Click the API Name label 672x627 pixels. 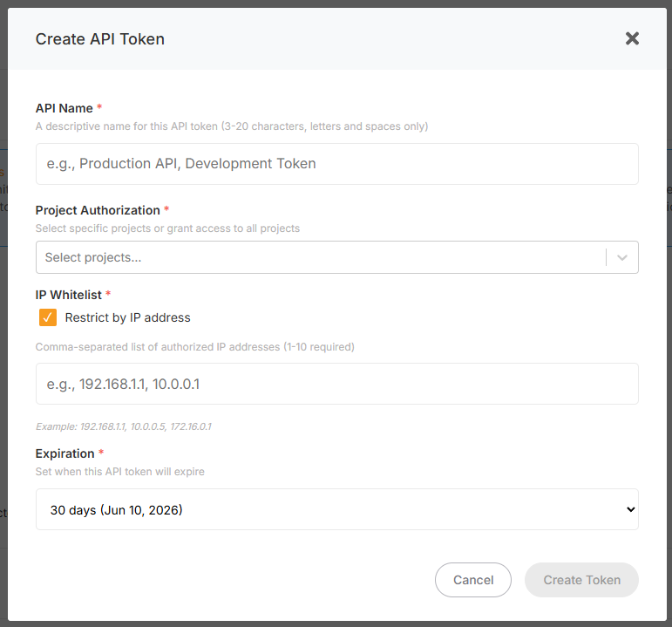(x=64, y=108)
